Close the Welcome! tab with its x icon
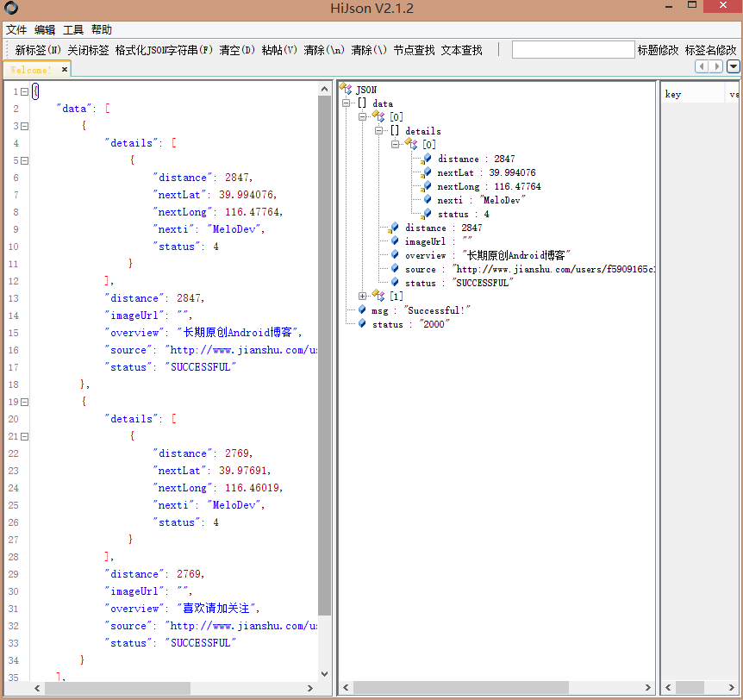The image size is (743, 700). [65, 70]
